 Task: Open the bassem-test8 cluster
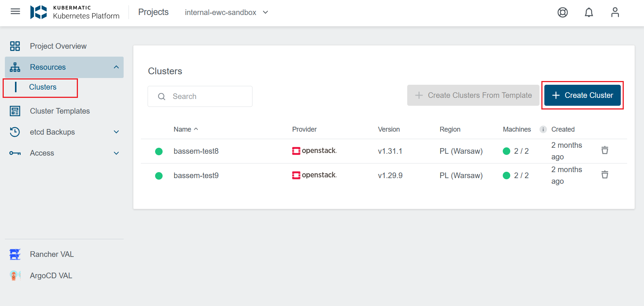196,151
